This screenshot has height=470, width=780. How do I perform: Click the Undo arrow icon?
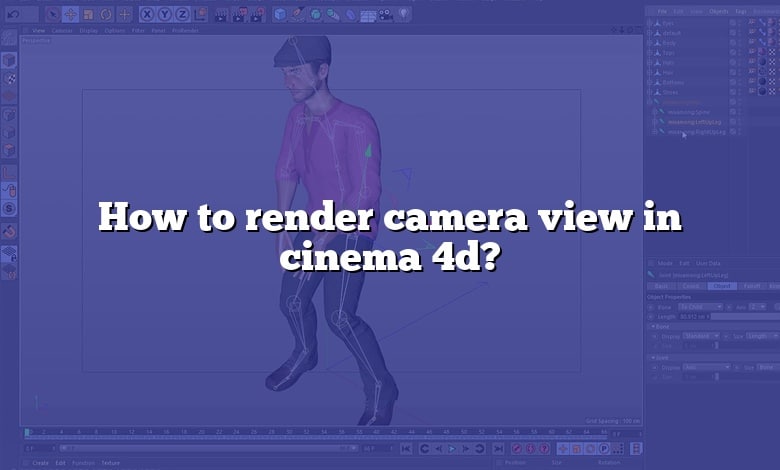(13, 14)
